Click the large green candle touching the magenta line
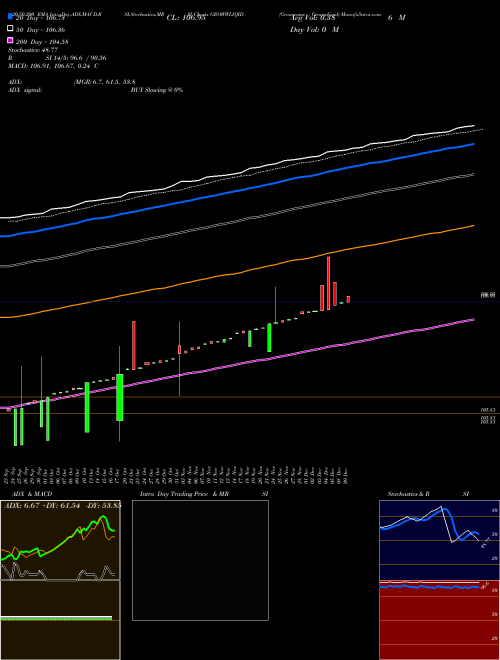 (120, 397)
